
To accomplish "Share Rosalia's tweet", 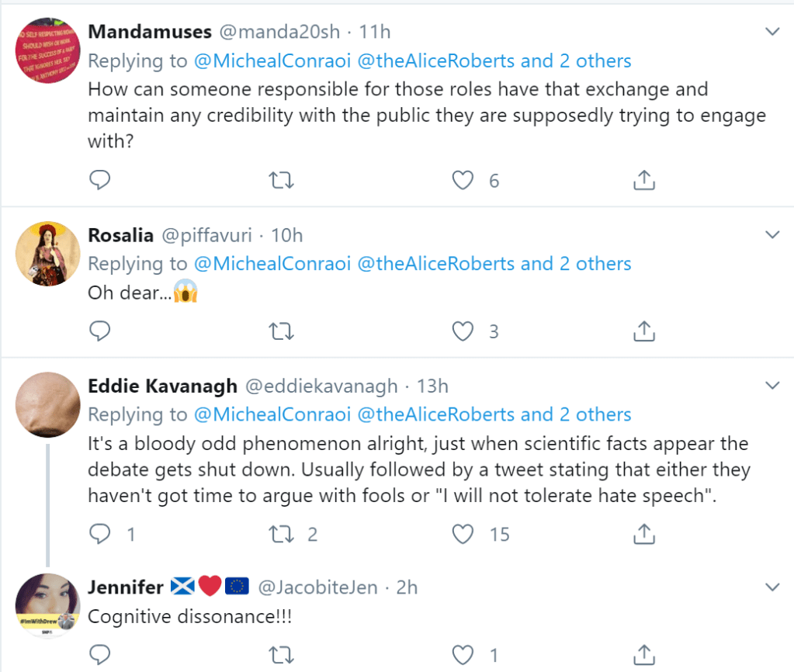I will [643, 332].
